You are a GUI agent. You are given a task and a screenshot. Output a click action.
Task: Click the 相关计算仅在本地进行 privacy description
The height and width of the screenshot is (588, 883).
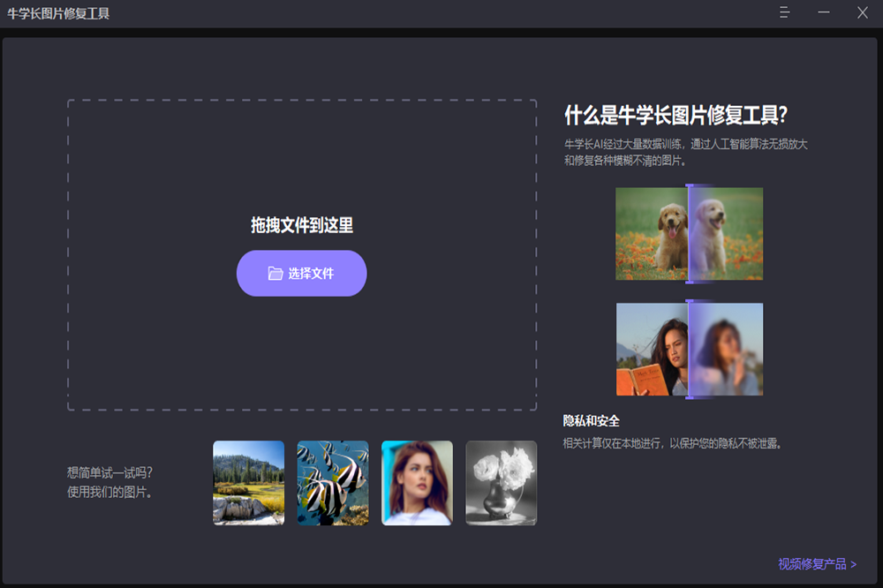[x=672, y=443]
